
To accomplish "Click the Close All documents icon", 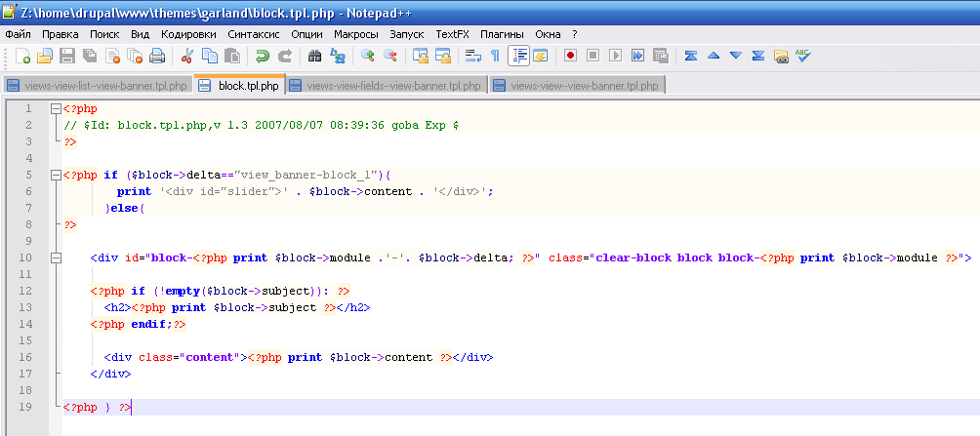I will (x=135, y=57).
